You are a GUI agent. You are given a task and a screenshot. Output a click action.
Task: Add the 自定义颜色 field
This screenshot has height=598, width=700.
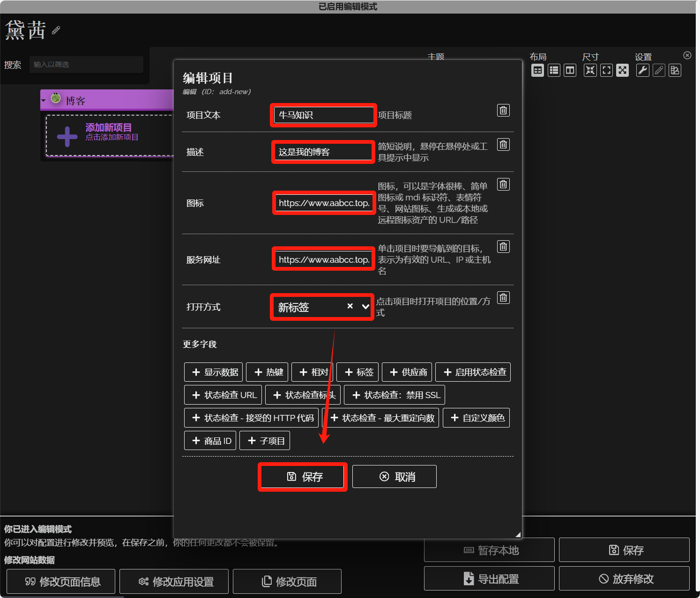pos(476,418)
